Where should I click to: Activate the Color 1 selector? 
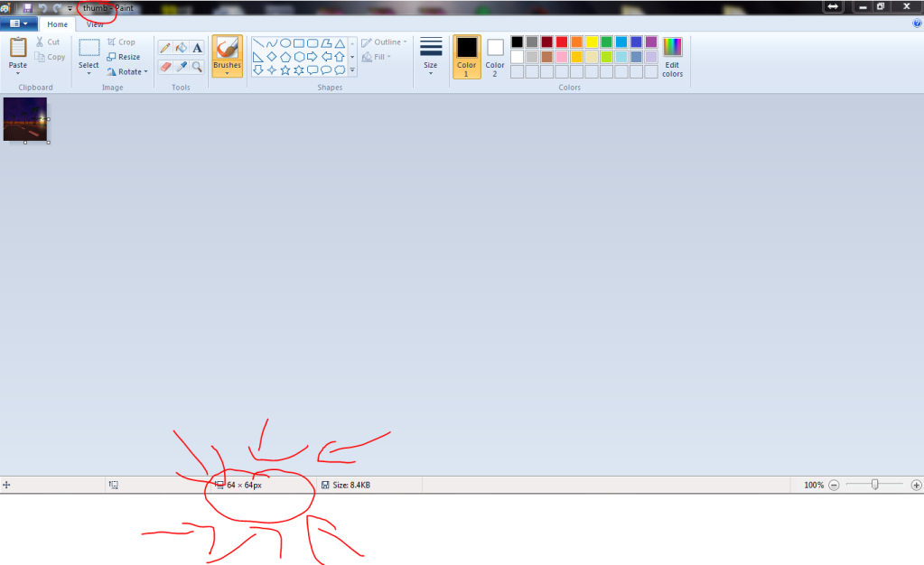pos(466,57)
